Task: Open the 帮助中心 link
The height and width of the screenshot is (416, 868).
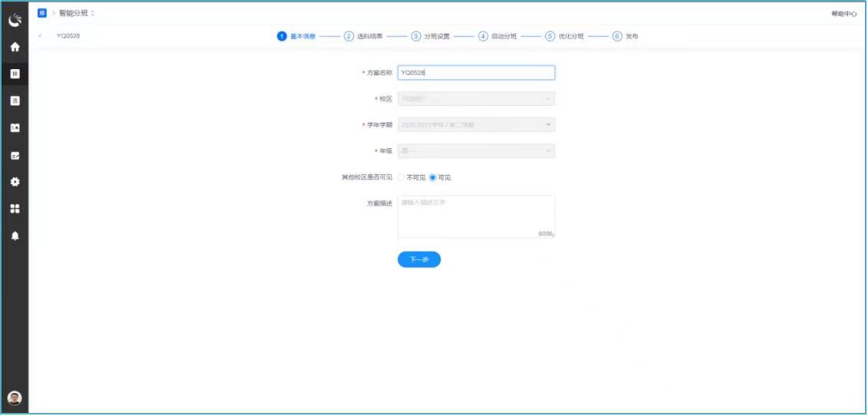Action: click(x=843, y=14)
